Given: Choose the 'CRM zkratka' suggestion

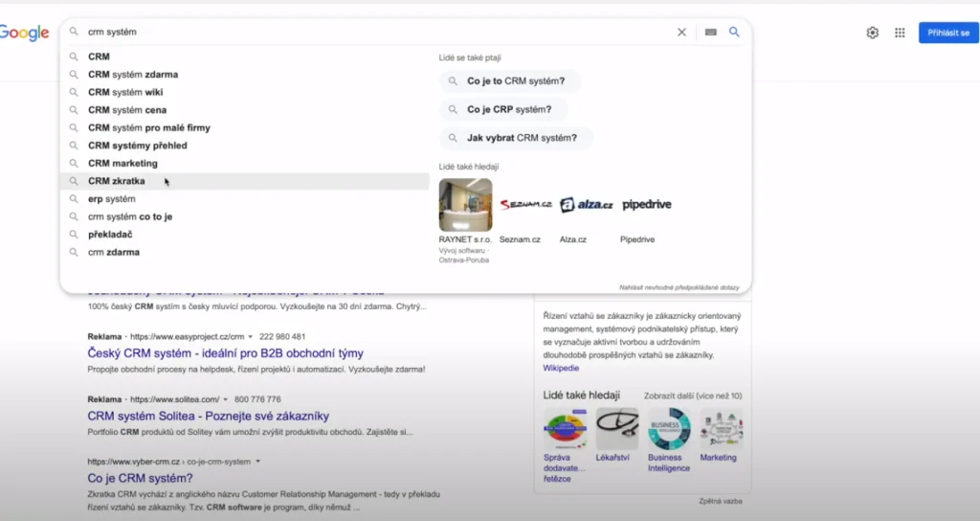Looking at the screenshot, I should pyautogui.click(x=245, y=181).
